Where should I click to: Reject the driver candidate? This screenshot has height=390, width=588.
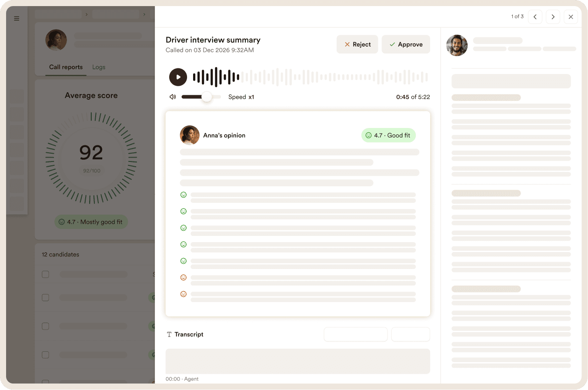[x=357, y=44]
